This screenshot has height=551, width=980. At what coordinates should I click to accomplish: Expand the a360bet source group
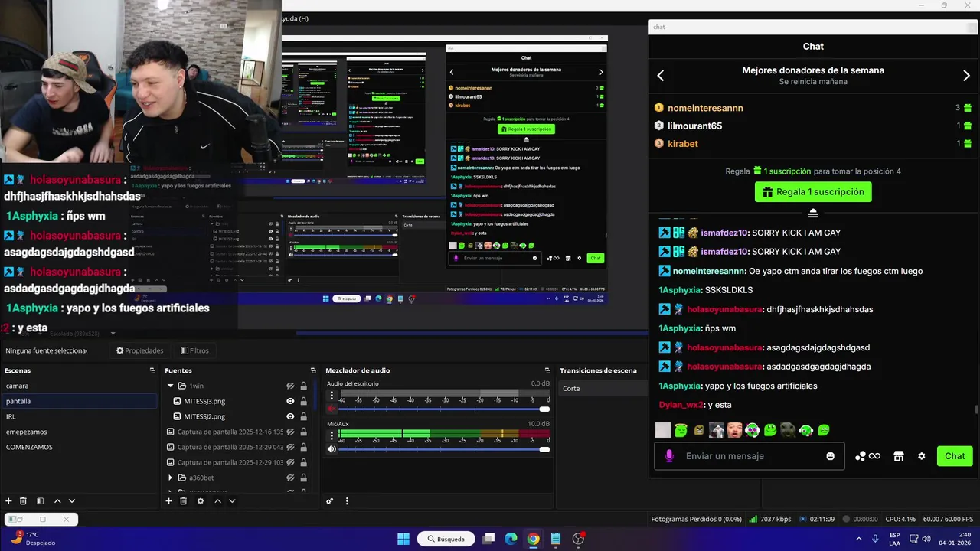tap(170, 478)
